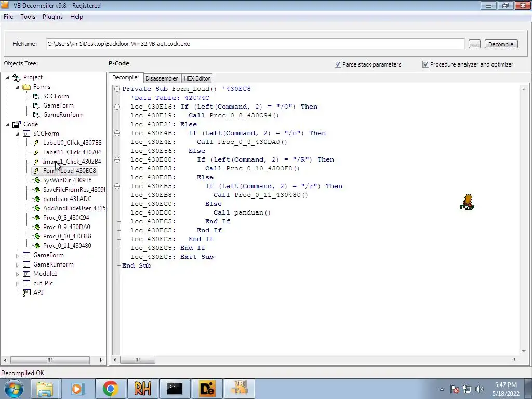Viewport: 532px width, 399px height.
Task: Switch to the Disassembler tab
Action: (162, 78)
